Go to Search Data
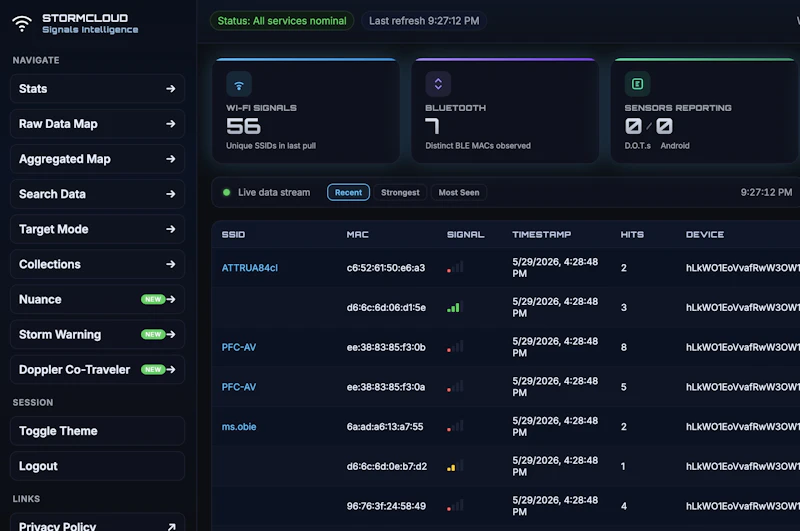 [x=97, y=194]
